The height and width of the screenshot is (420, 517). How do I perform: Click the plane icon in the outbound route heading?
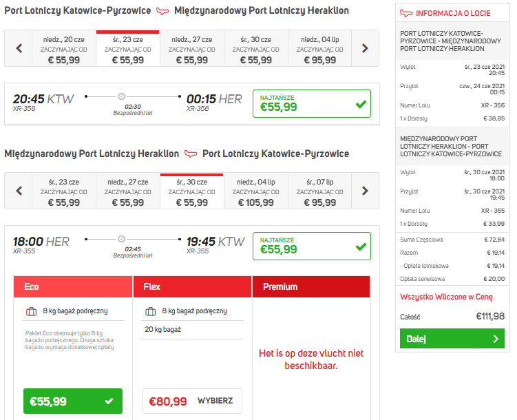point(162,11)
